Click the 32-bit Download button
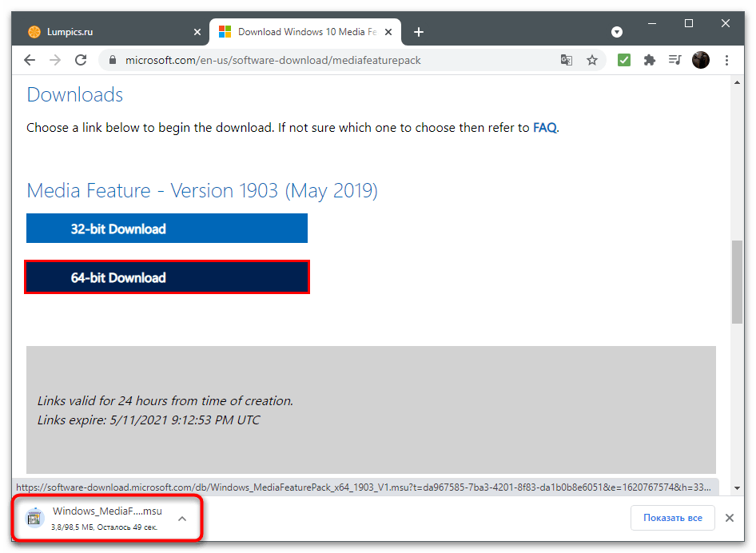Screen dimensions: 756x553 [166, 229]
